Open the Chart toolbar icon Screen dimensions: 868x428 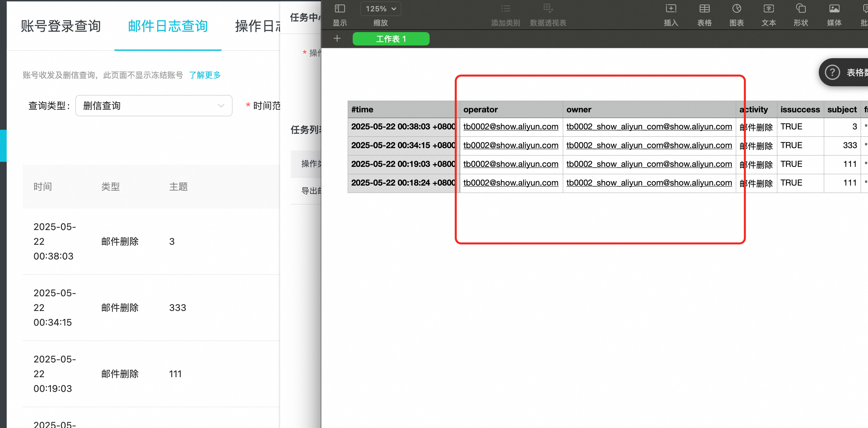[x=736, y=9]
